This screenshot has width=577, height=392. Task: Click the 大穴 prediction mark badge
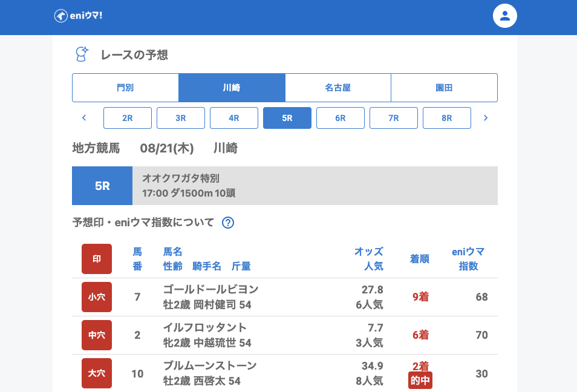pos(97,373)
